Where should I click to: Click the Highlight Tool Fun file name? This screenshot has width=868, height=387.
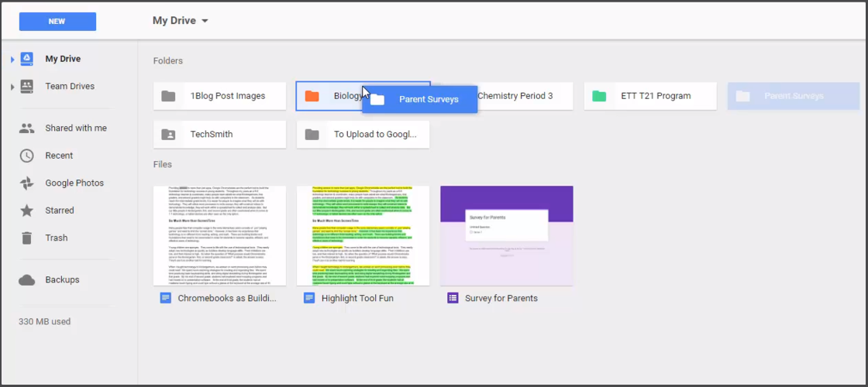[357, 299]
